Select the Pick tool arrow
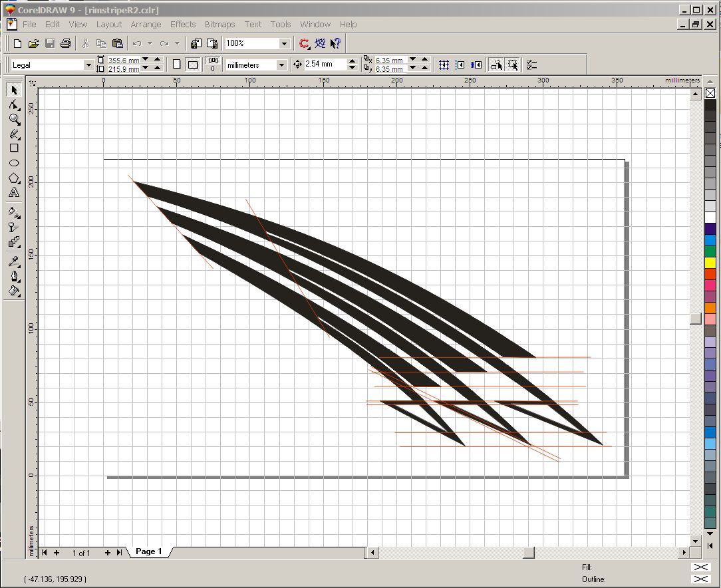This screenshot has width=721, height=588. [14, 90]
